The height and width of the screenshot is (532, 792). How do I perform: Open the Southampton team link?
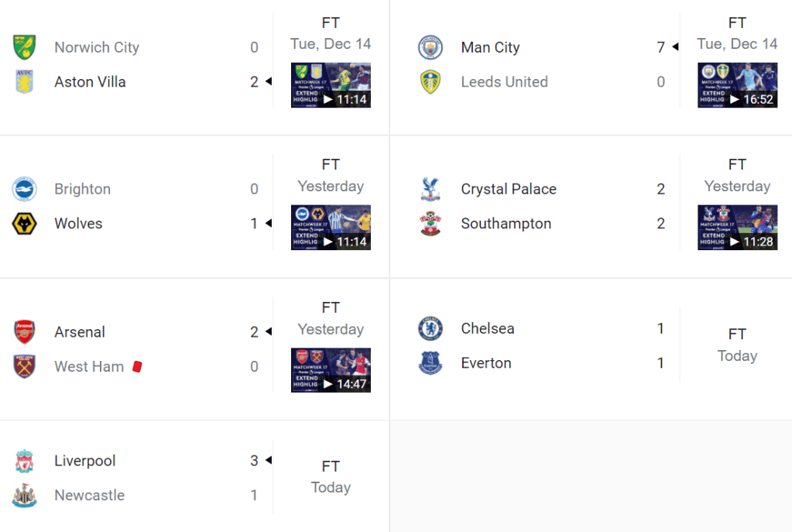click(506, 224)
